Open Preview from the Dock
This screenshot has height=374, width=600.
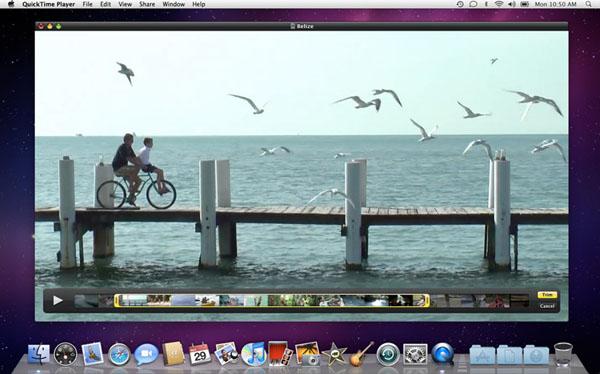227,354
